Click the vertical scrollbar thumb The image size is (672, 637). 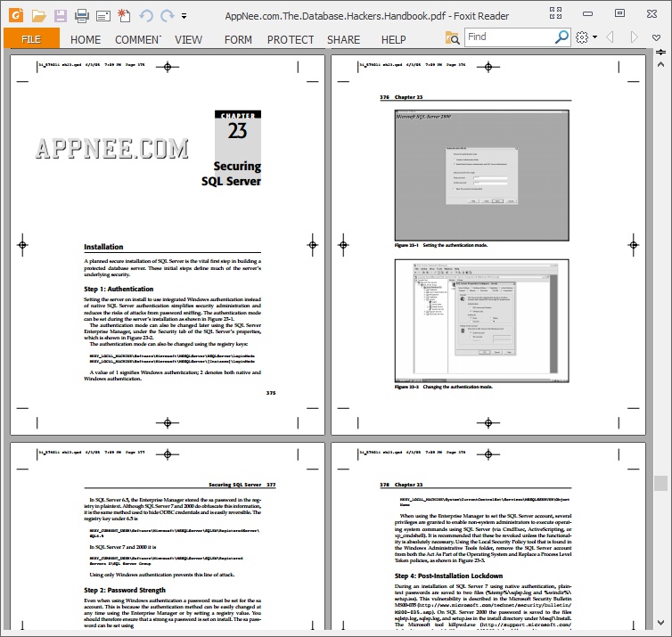(660, 483)
